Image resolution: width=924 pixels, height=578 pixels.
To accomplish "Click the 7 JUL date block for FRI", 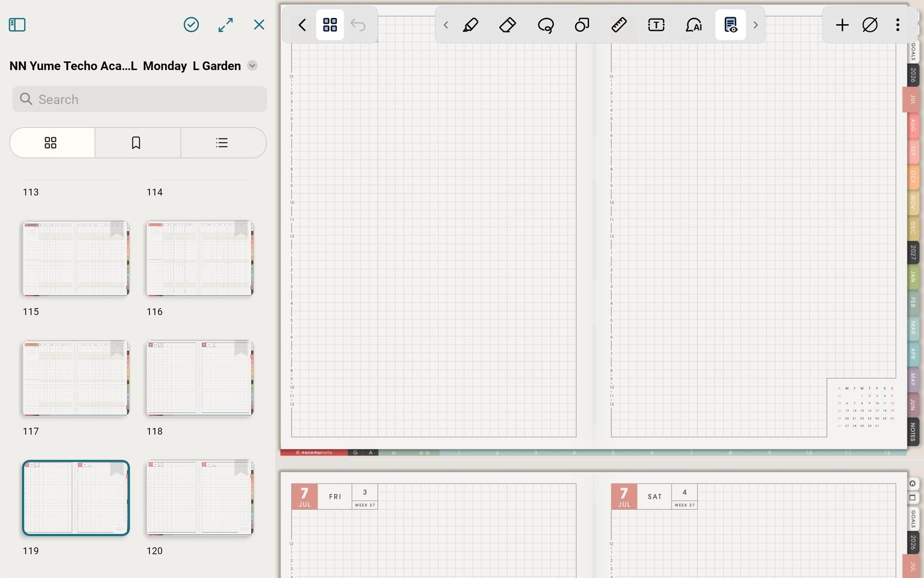I will (305, 497).
